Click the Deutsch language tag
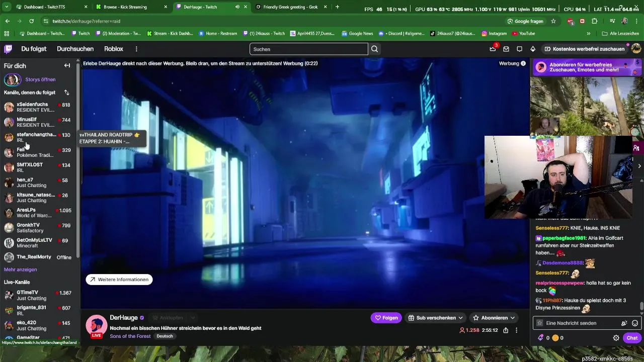The width and height of the screenshot is (644, 362). (165, 336)
